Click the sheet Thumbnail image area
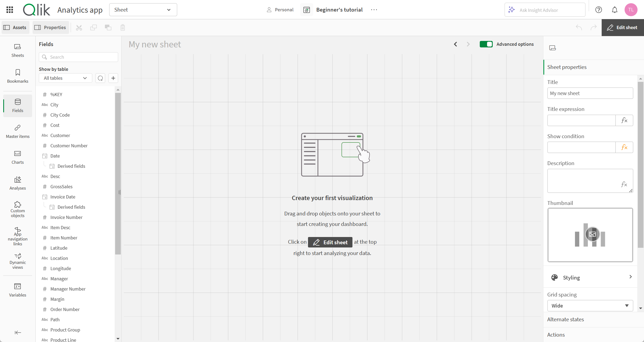This screenshot has width=644, height=342. [x=592, y=235]
